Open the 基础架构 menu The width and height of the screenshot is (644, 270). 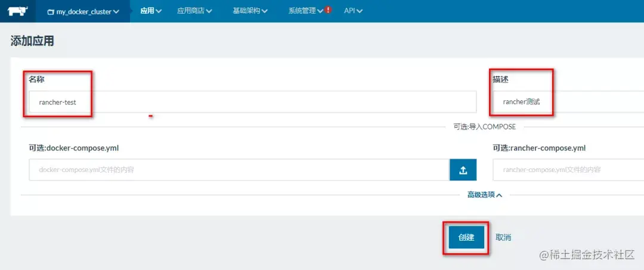[250, 11]
